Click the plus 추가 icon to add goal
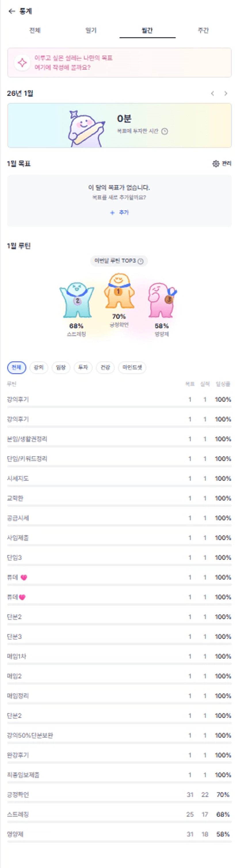Image resolution: width=238 pixels, height=868 pixels. pyautogui.click(x=113, y=213)
